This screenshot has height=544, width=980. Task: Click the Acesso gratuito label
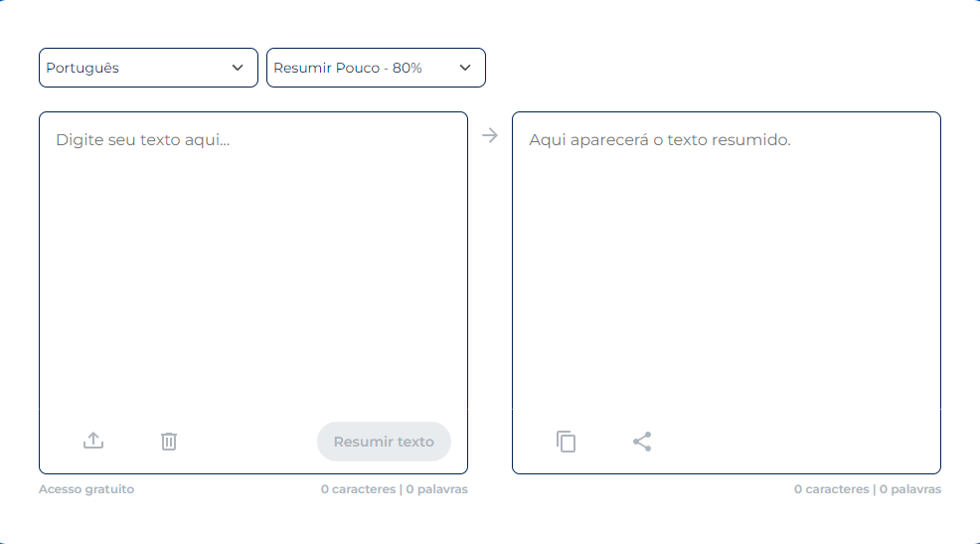click(x=86, y=489)
